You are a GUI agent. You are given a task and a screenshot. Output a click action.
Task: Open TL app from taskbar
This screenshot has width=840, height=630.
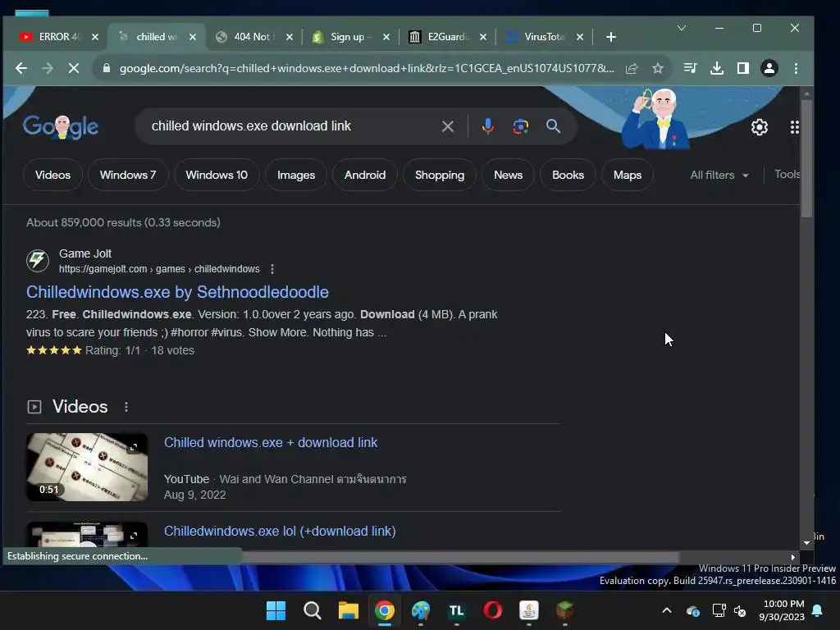(456, 610)
